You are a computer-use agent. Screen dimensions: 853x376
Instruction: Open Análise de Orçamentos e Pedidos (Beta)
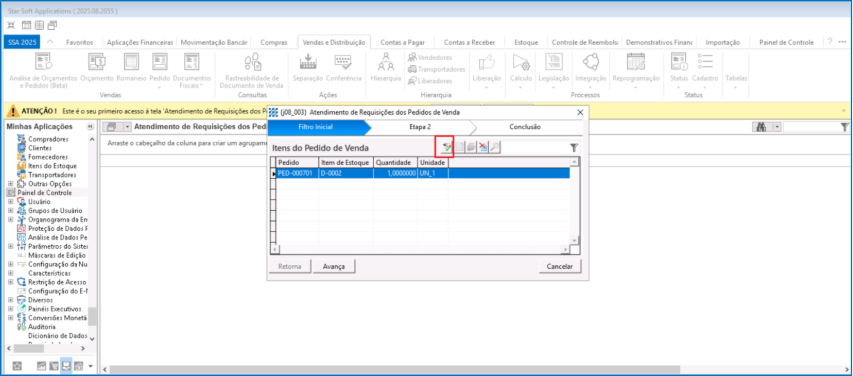coord(43,70)
